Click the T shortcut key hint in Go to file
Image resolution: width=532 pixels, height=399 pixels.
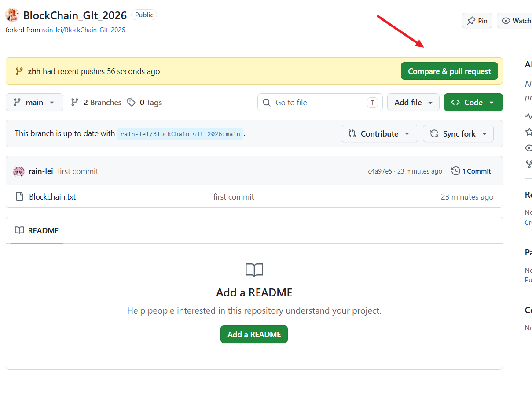click(372, 103)
